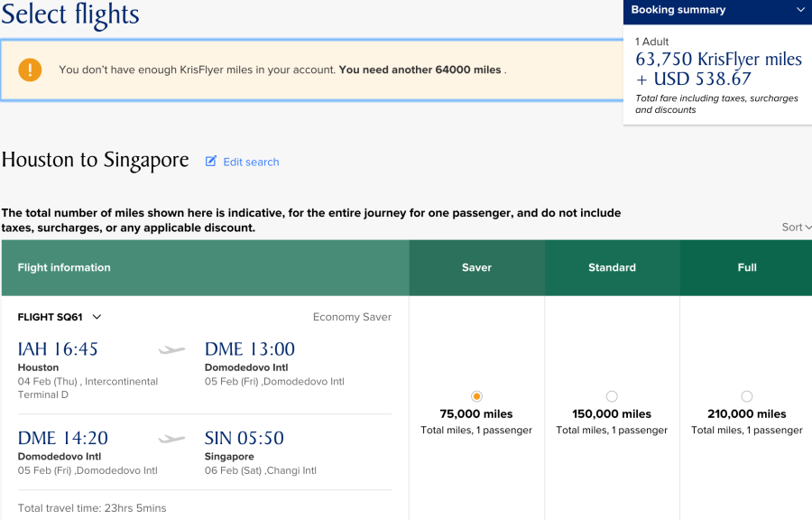Click the pencil edit icon beside Edit search
This screenshot has height=520, width=812.
(x=211, y=162)
